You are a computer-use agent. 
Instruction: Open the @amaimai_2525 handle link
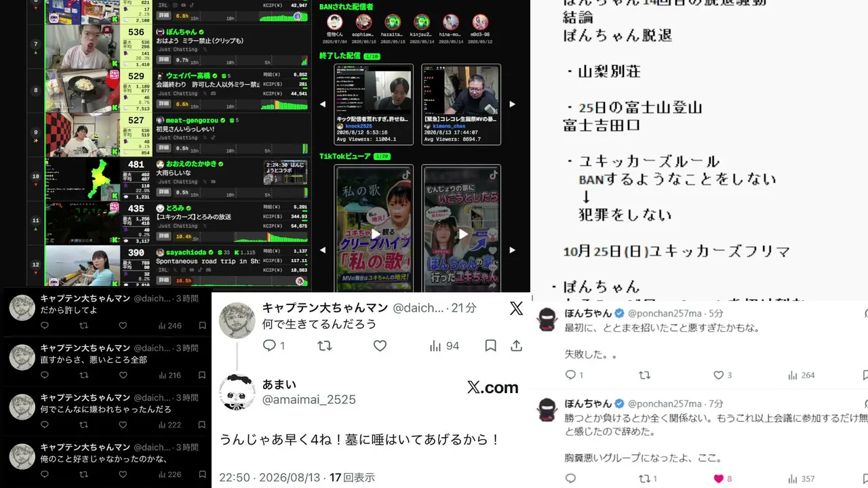pyautogui.click(x=309, y=400)
